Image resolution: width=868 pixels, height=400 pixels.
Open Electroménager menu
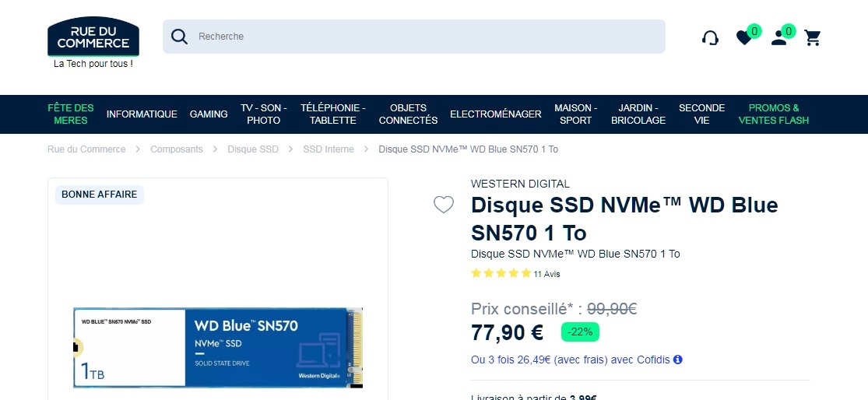coord(495,114)
